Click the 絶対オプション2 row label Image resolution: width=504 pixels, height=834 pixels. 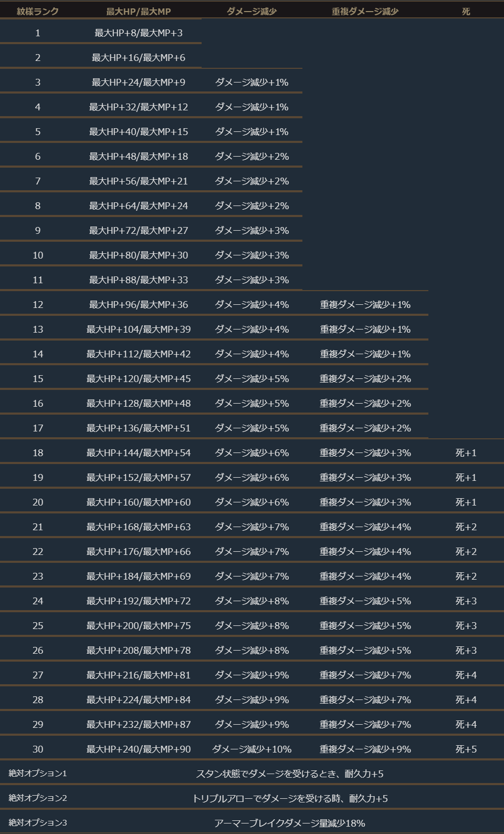pos(38,798)
